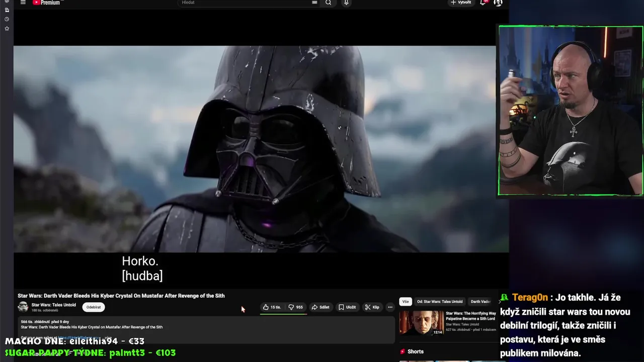Click the document icon in left sidebar
This screenshot has height=362, width=644.
7,10
